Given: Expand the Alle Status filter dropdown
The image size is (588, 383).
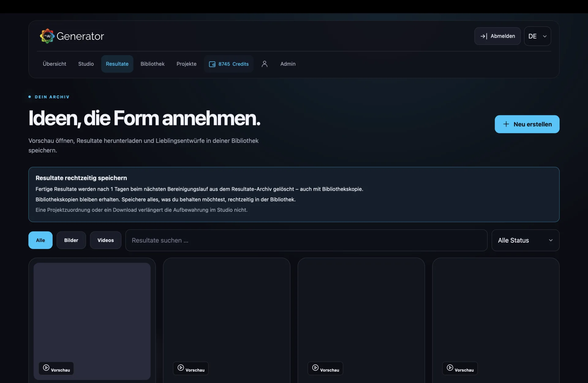Looking at the screenshot, I should point(526,240).
